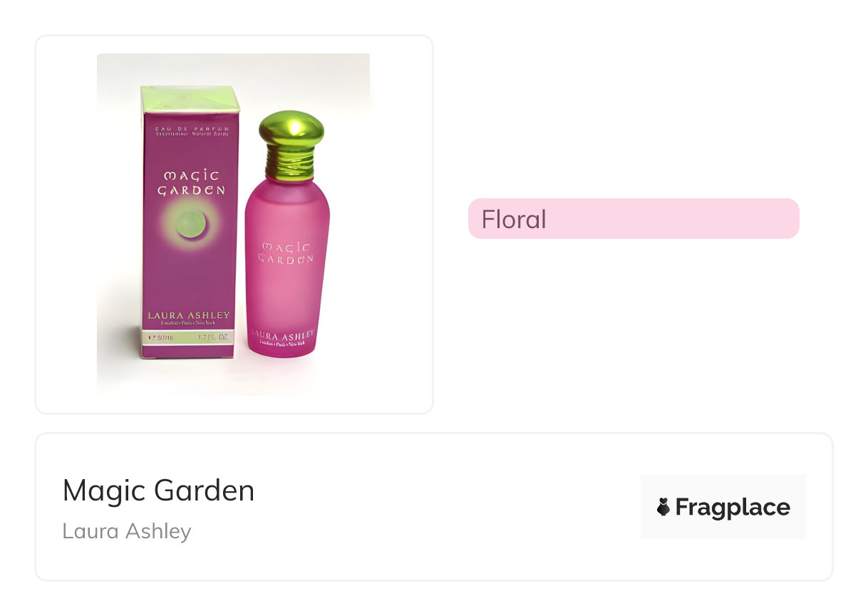Click the Fragplace wordmark text
The image size is (868, 616).
[733, 508]
